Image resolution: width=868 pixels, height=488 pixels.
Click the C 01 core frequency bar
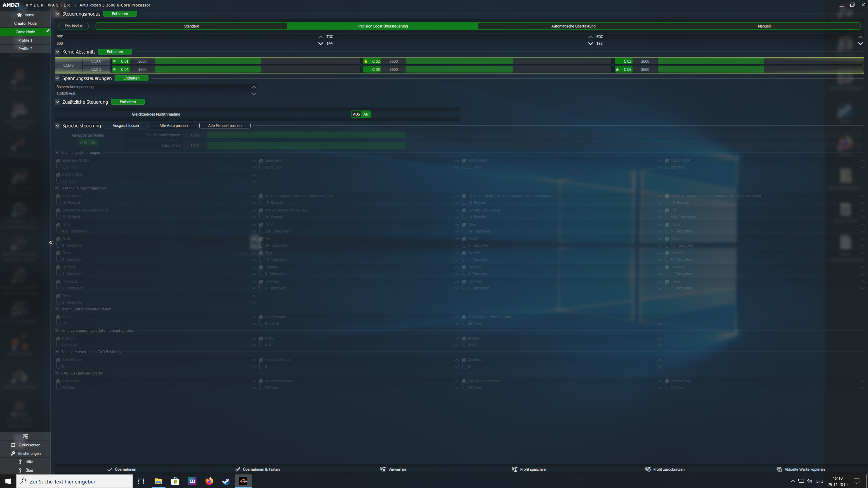(208, 61)
